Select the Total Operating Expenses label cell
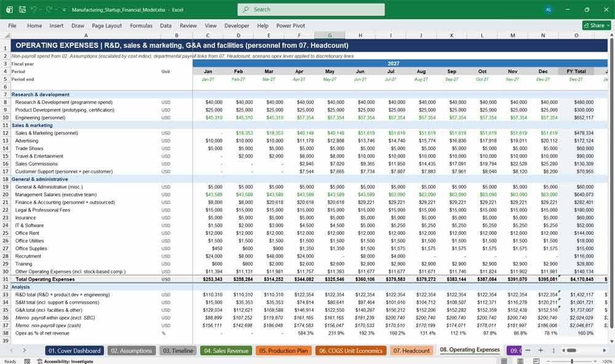The height and width of the screenshot is (364, 615). pyautogui.click(x=86, y=279)
